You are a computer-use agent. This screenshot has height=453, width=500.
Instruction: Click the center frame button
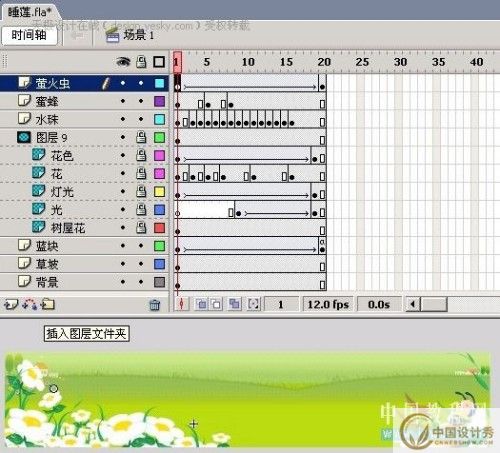point(182,304)
